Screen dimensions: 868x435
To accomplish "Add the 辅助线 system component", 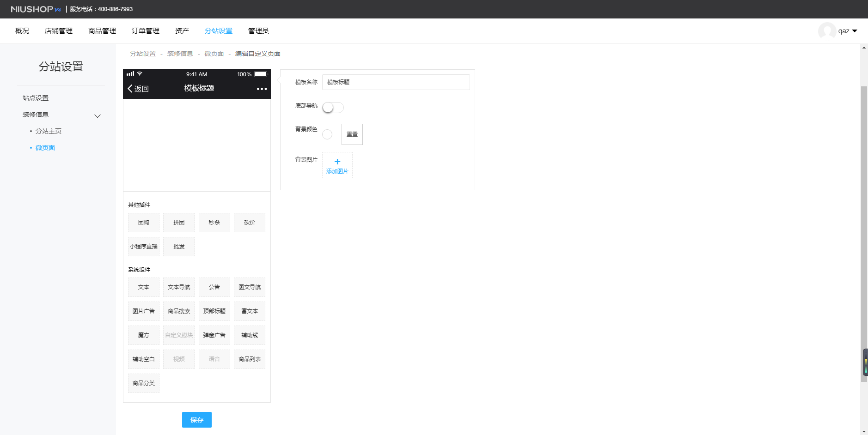I will point(250,335).
